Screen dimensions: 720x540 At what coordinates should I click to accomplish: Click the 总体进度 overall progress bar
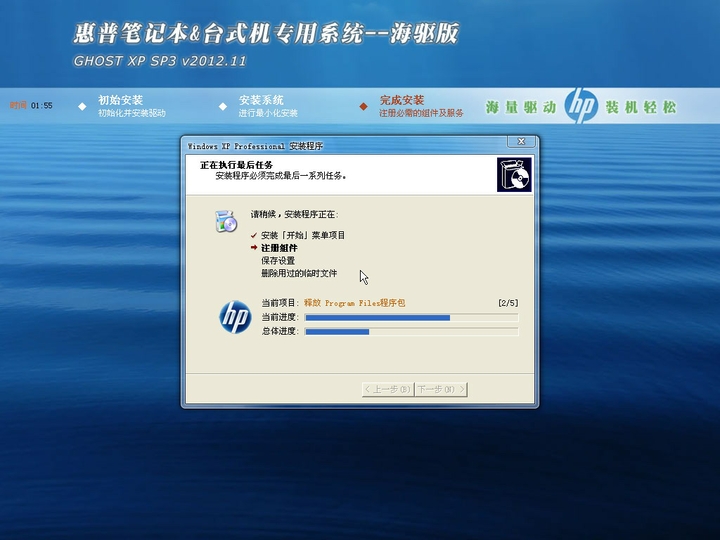point(410,331)
